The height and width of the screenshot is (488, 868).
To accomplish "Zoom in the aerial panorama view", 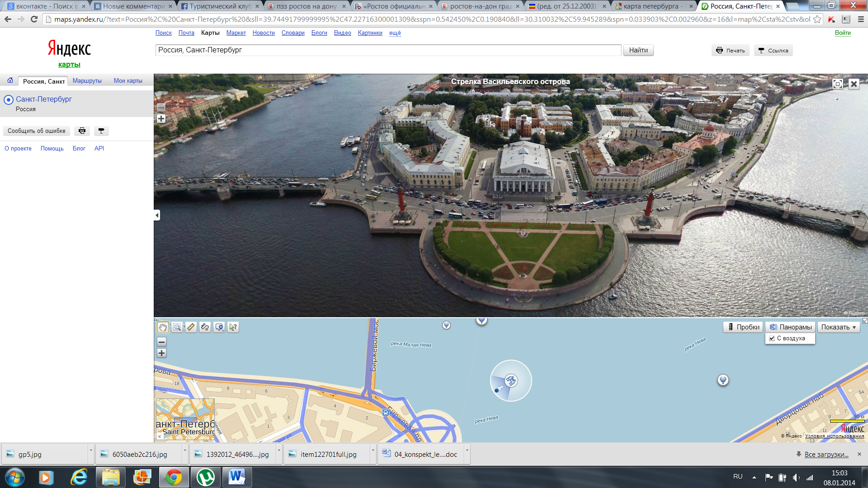I will pos(161,119).
